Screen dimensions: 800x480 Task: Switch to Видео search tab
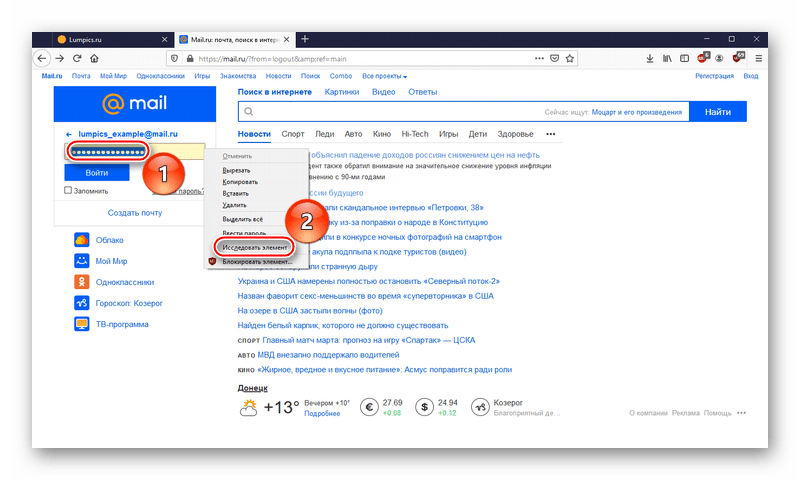384,92
